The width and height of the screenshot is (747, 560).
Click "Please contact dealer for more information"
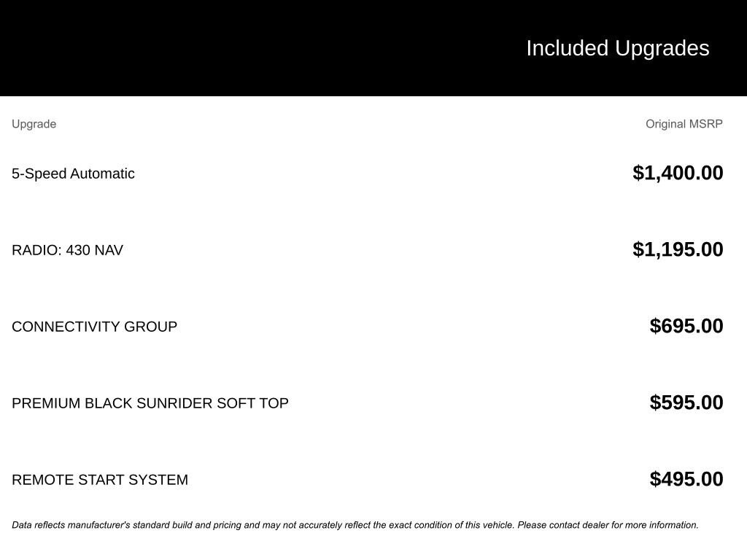tap(608, 525)
